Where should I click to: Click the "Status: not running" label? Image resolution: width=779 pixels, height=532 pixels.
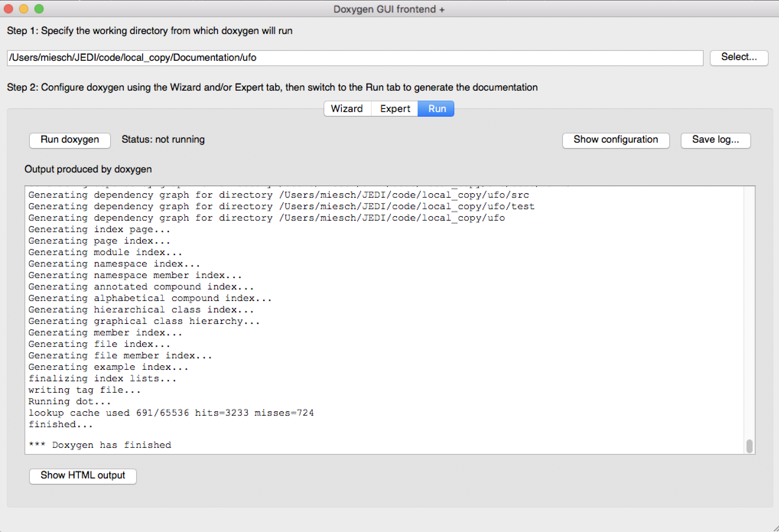163,140
